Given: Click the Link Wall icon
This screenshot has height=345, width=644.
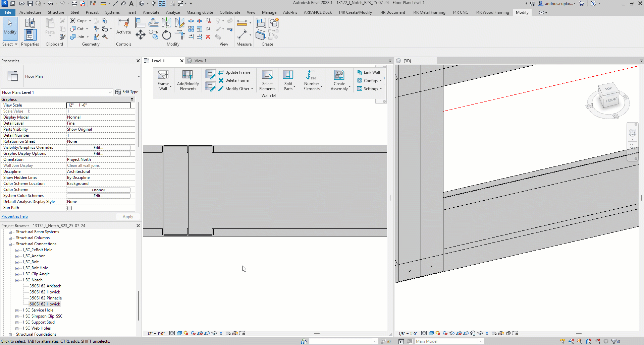Looking at the screenshot, I should coord(360,72).
